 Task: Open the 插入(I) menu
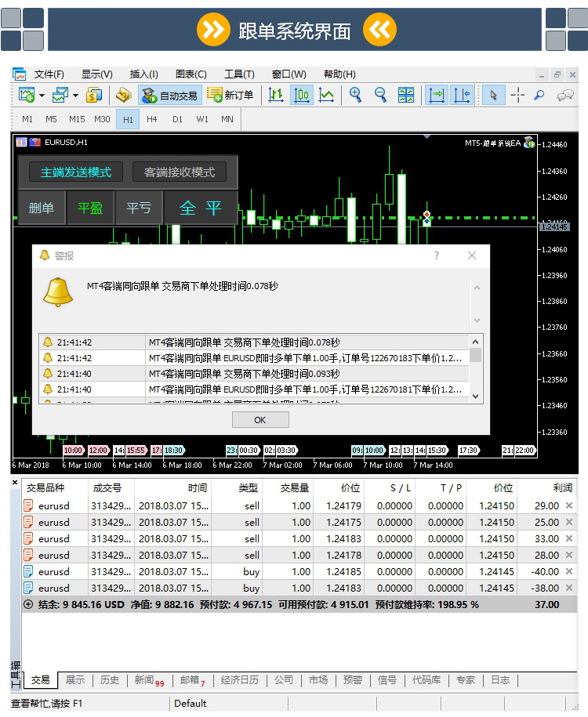(143, 74)
